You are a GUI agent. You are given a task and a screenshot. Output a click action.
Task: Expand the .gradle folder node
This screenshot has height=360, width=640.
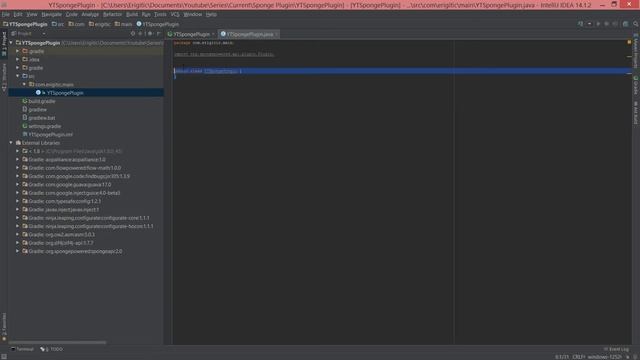coord(18,51)
